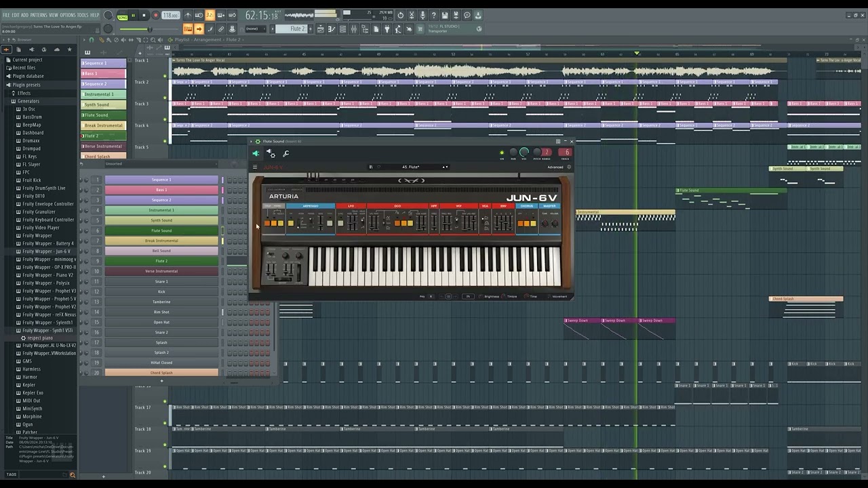Click the gear icon beside Flute Sound title
This screenshot has width=868, height=488.
[x=258, y=141]
